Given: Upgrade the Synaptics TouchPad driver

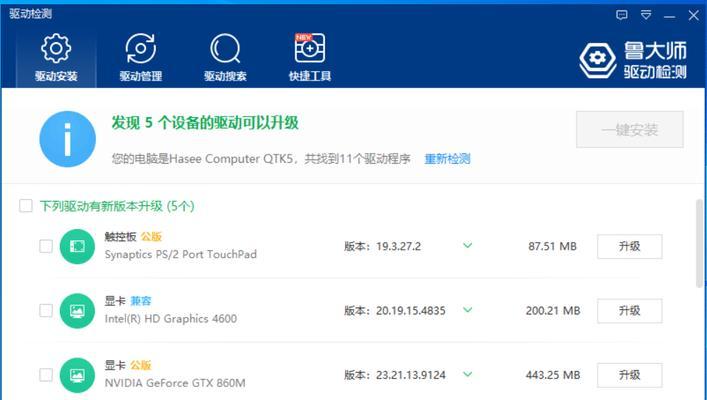Looking at the screenshot, I should (629, 246).
